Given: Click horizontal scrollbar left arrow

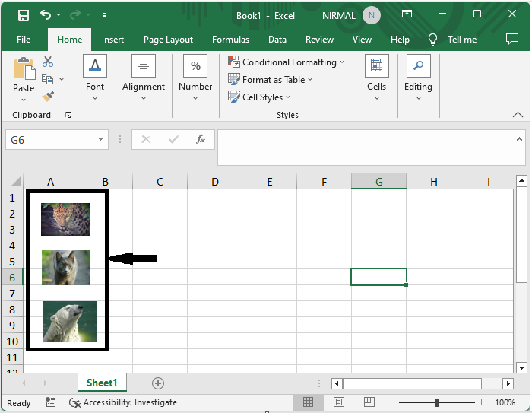Looking at the screenshot, I should coord(337,384).
